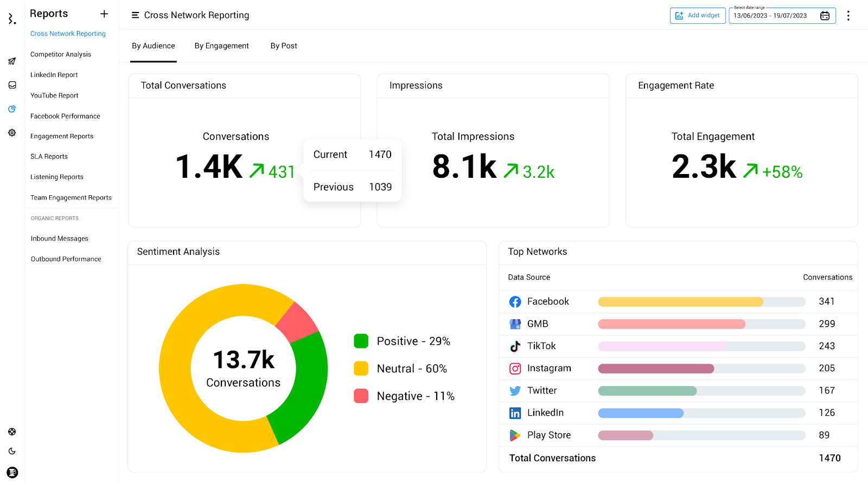
Task: Collapse sidebar using hamburger menu icon
Action: (135, 15)
